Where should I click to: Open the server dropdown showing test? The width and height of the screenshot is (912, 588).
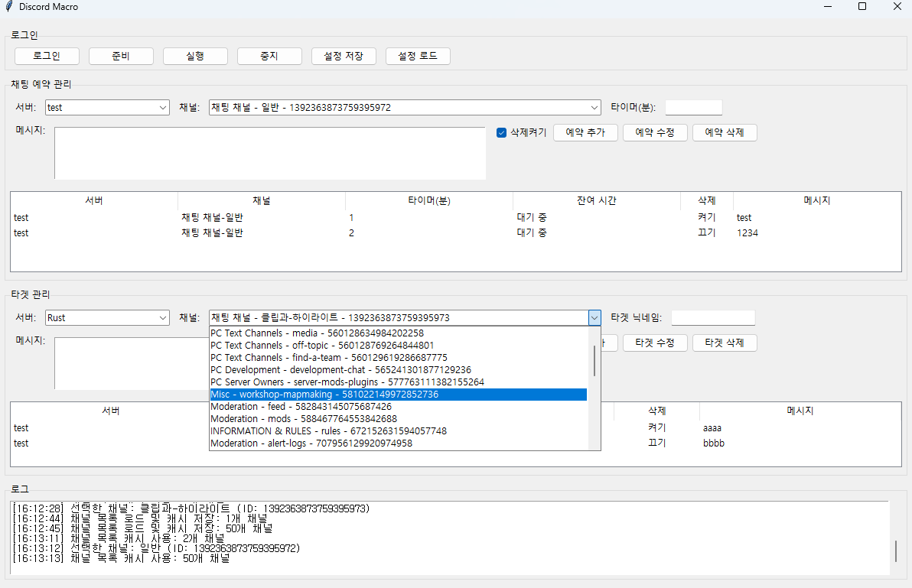[x=108, y=108]
